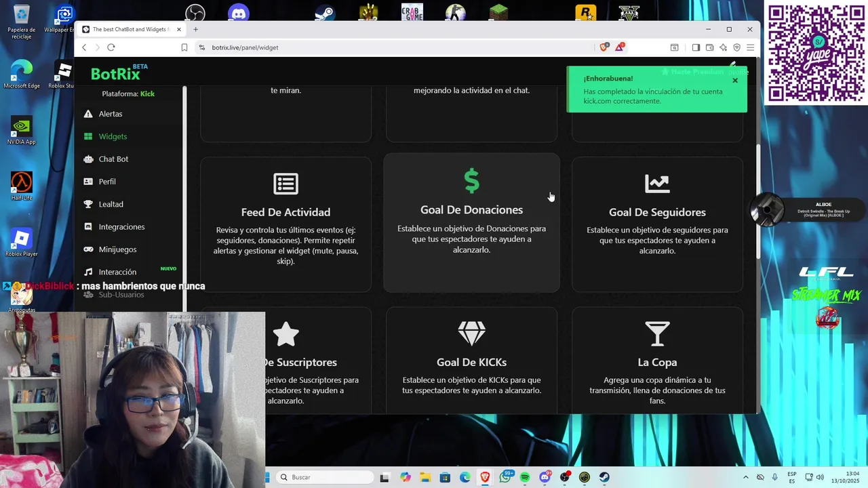Open the Feed De Actividad widget card
The height and width of the screenshot is (488, 868).
[285, 224]
